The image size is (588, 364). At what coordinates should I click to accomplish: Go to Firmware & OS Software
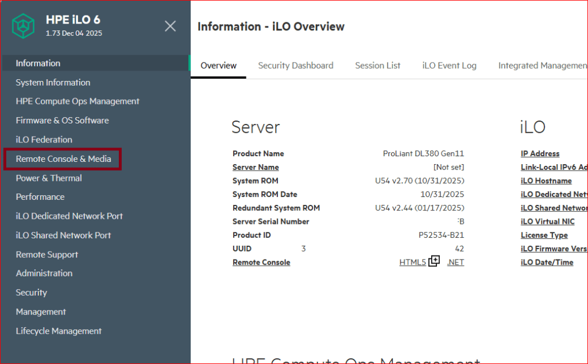[62, 121]
